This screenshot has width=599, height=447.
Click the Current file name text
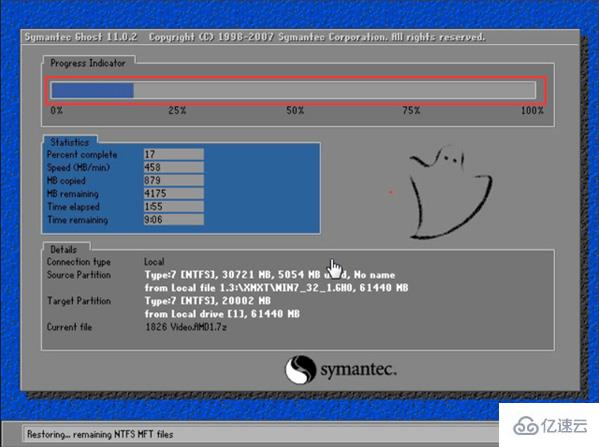[186, 327]
